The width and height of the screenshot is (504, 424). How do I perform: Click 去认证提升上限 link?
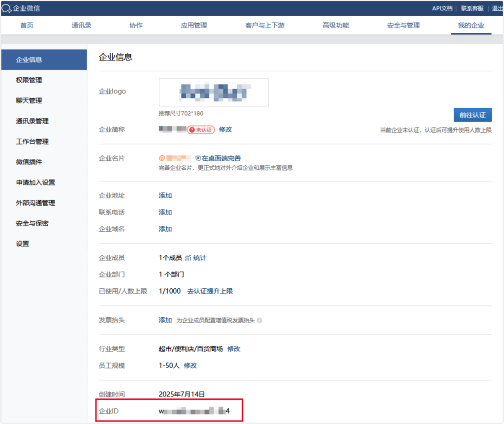[210, 291]
